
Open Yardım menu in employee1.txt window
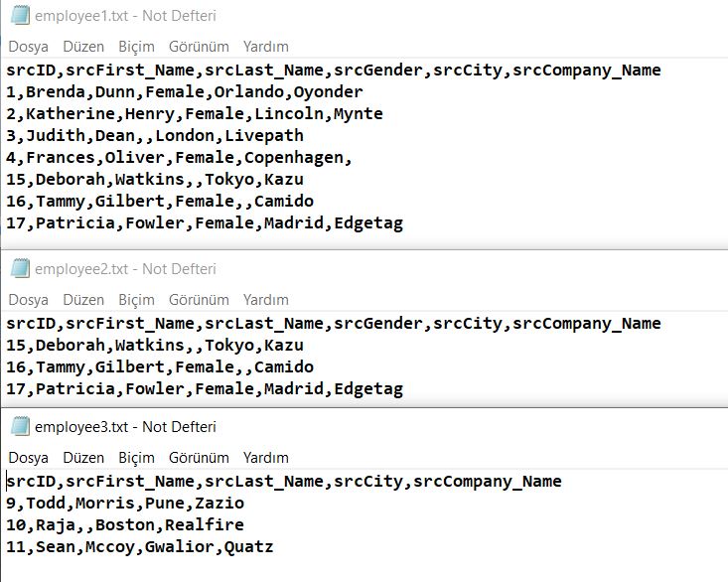pos(266,47)
